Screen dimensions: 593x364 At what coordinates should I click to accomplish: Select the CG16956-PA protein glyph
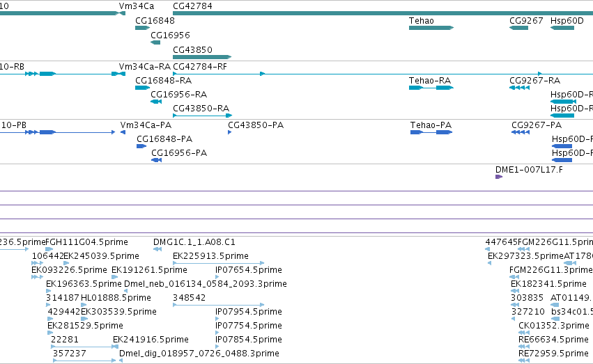click(157, 160)
